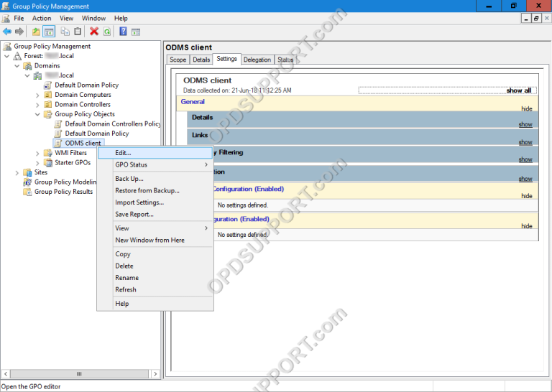The height and width of the screenshot is (392, 552).
Task: Click the Domains folder icon in tree
Action: click(27, 66)
